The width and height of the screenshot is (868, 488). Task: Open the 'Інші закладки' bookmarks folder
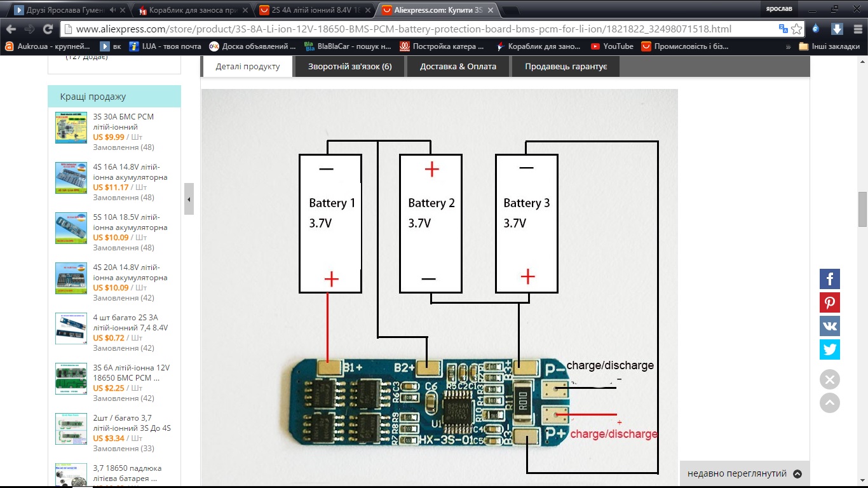point(829,46)
